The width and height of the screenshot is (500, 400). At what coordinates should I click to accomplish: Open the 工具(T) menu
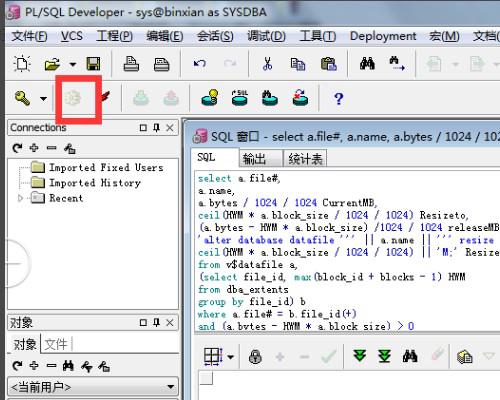(318, 36)
